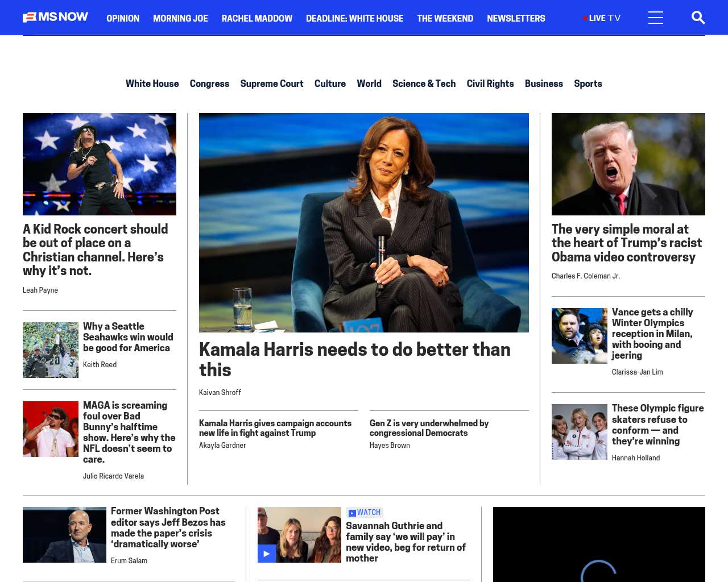Viewport: 728px width, 582px height.
Task: View author Charles F. Coleman Jr.
Action: point(586,276)
